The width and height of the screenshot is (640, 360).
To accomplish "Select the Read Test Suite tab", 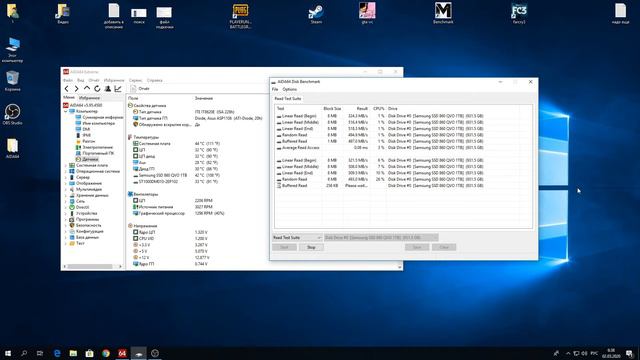I will click(288, 99).
